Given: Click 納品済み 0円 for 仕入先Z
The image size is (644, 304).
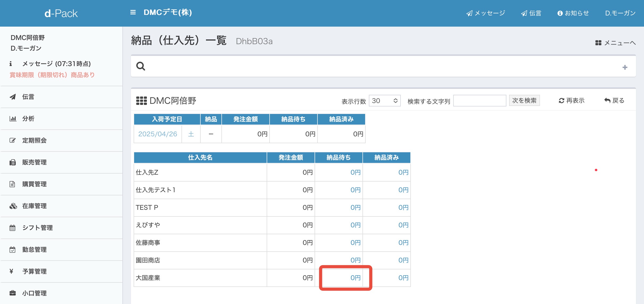Looking at the screenshot, I should [403, 172].
